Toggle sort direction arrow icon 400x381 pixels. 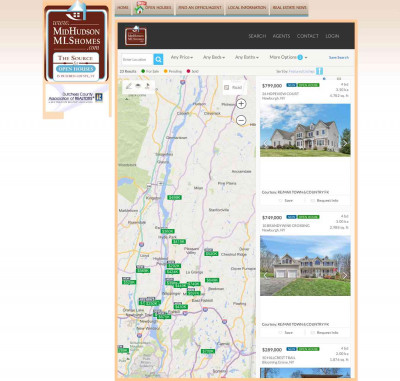(x=319, y=71)
